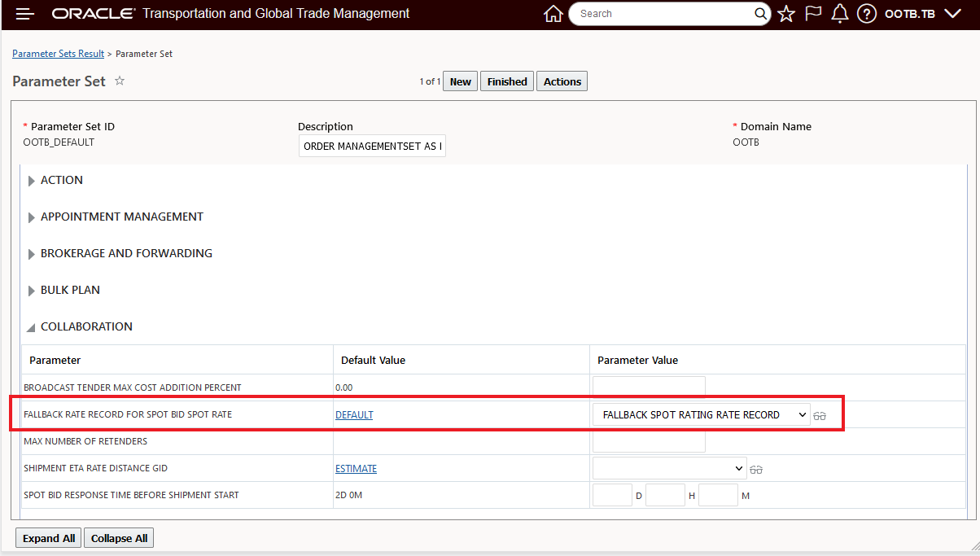Focus Spot Bid Response days (D) field
This screenshot has width=980, height=556.
click(613, 495)
